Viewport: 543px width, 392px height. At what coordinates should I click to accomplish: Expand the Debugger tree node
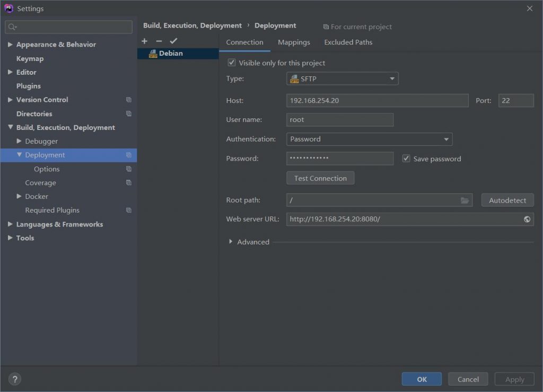pyautogui.click(x=19, y=141)
